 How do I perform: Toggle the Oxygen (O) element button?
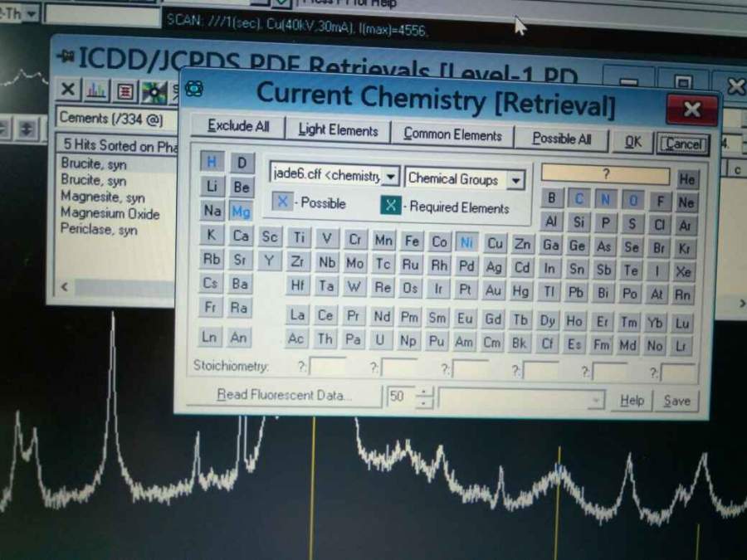[x=632, y=201]
